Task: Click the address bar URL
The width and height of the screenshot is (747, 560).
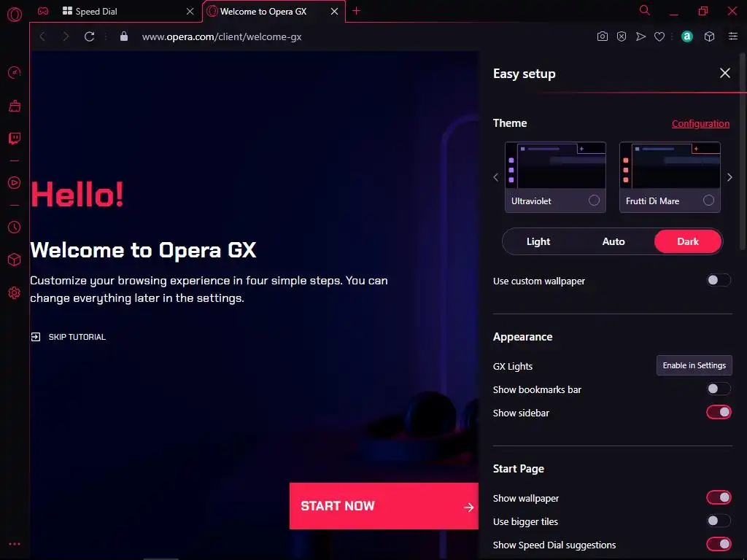Action: point(222,36)
